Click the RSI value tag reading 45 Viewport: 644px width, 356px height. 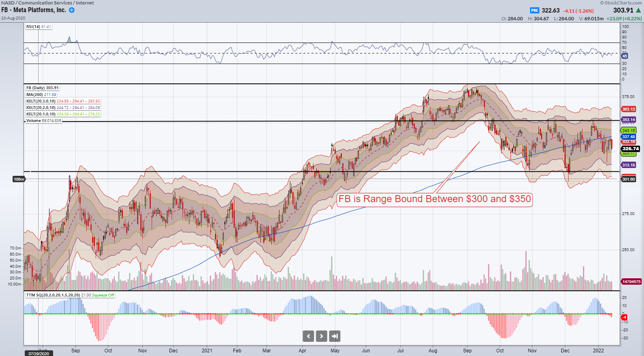(x=625, y=56)
